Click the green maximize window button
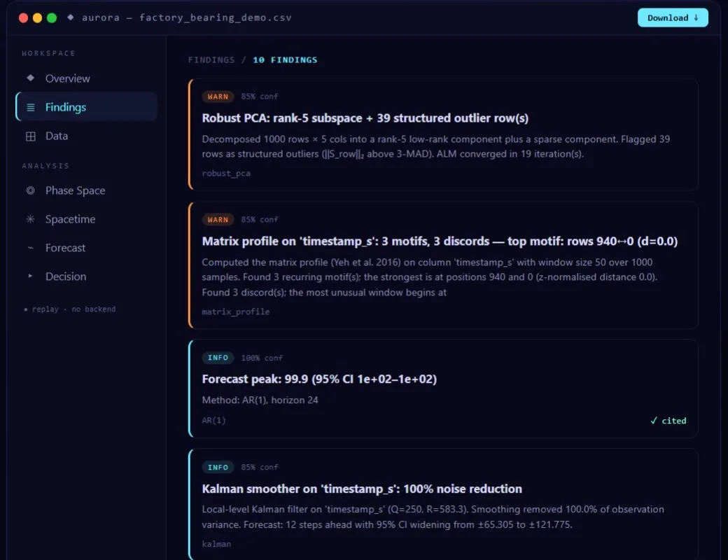Screen dimensions: 728x560 52,17
